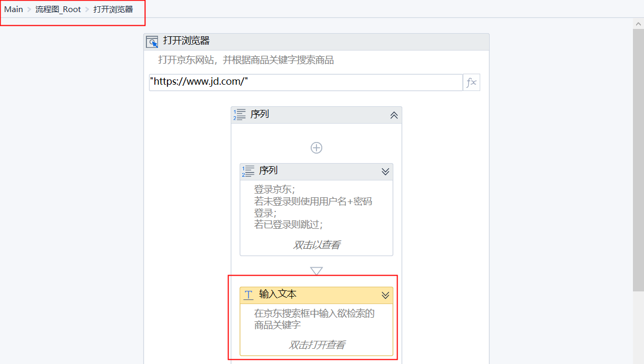644x364 pixels.
Task: Expand the 输入文本 activity chevron
Action: (x=385, y=295)
